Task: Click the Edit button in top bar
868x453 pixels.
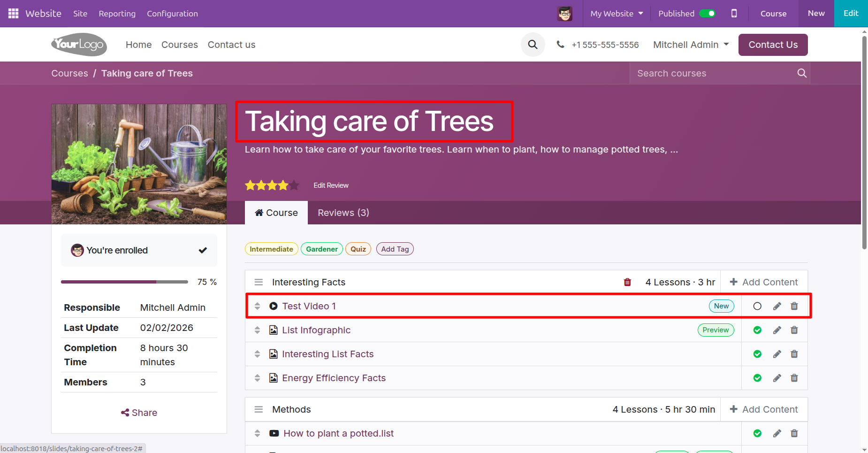Action: click(851, 14)
